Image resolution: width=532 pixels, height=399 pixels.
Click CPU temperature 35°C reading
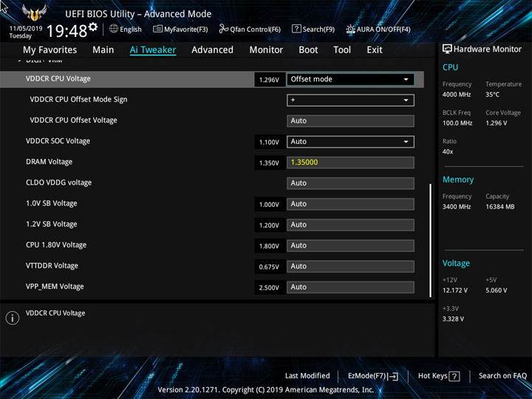point(492,95)
